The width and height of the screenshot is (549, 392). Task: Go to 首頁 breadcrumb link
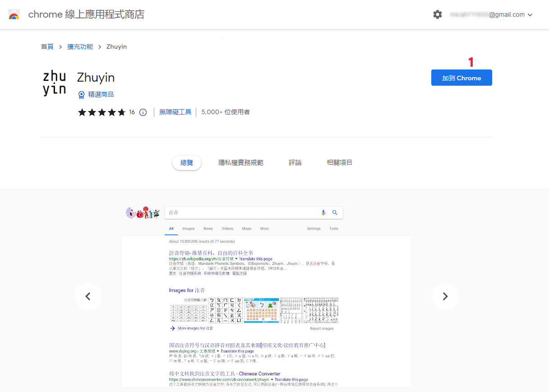pos(47,46)
